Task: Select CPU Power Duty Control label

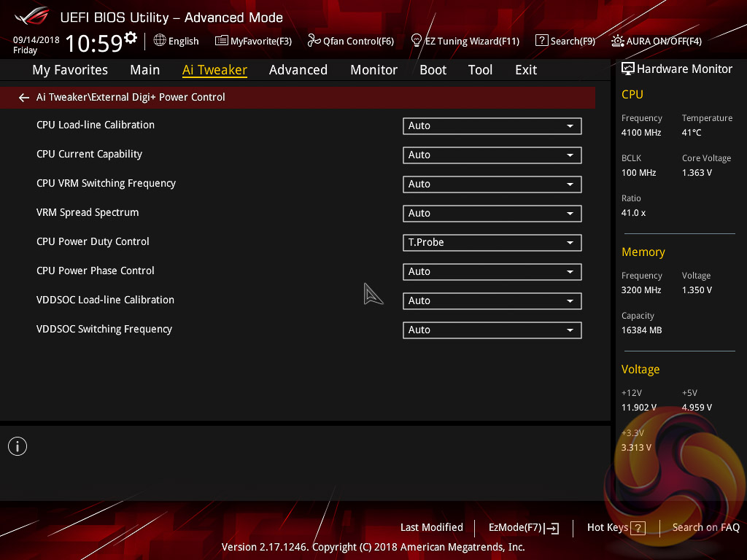Action: [x=93, y=241]
